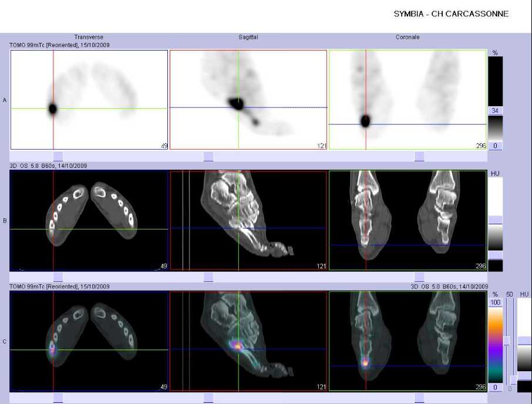Adjust the CT sagittal slice slider handle

[208, 277]
